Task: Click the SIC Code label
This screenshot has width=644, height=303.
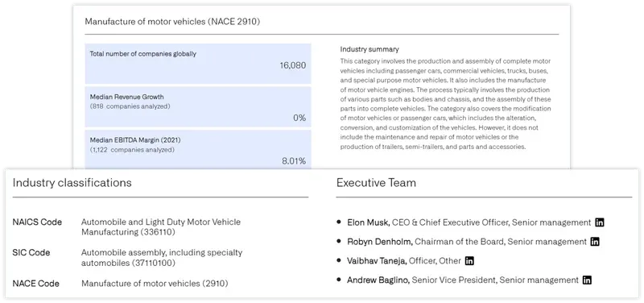Action: pos(31,252)
